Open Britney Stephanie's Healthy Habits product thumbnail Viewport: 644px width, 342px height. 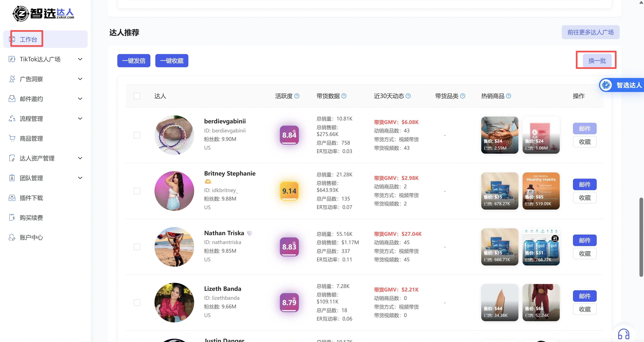click(x=541, y=191)
